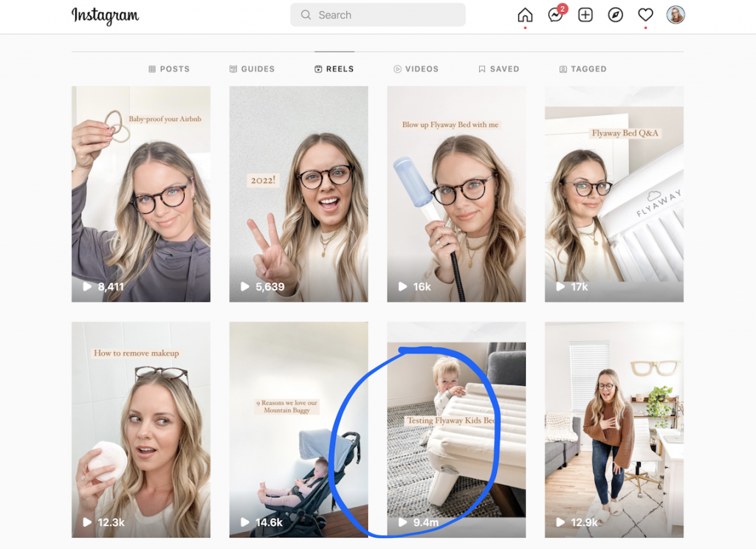Create a new post with plus icon

point(585,15)
